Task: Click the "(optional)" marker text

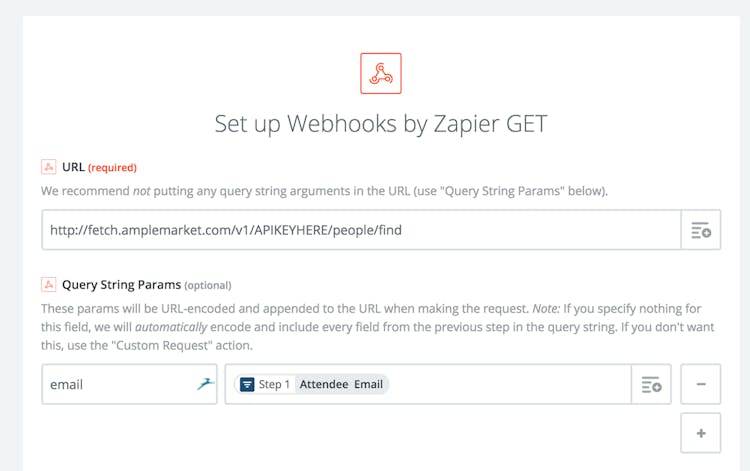Action: [x=207, y=285]
